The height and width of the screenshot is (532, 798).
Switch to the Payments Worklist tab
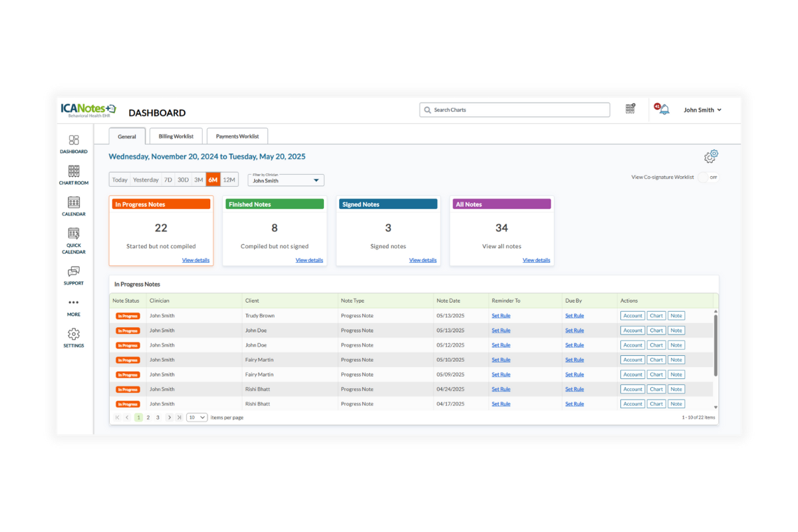point(237,136)
